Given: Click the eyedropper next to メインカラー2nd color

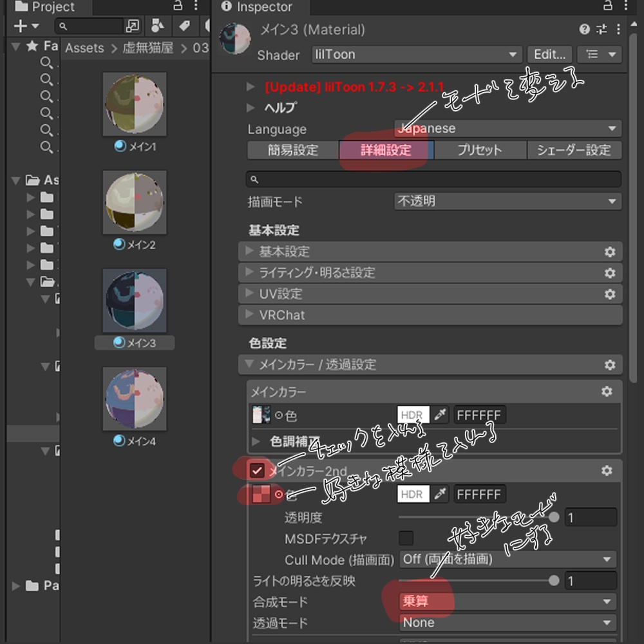Looking at the screenshot, I should coord(440,494).
